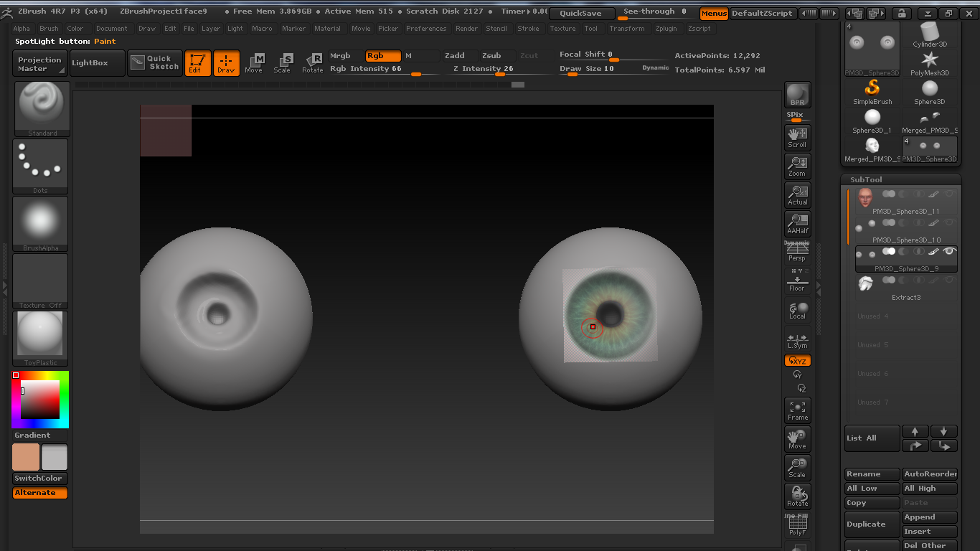Set the Actual size view icon
The height and width of the screenshot is (551, 980).
click(797, 194)
